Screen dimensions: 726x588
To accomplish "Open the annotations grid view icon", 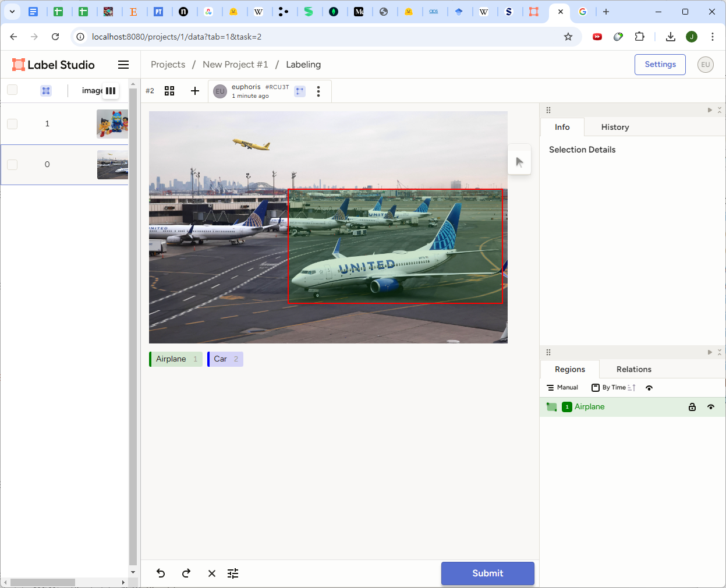I will click(x=169, y=91).
